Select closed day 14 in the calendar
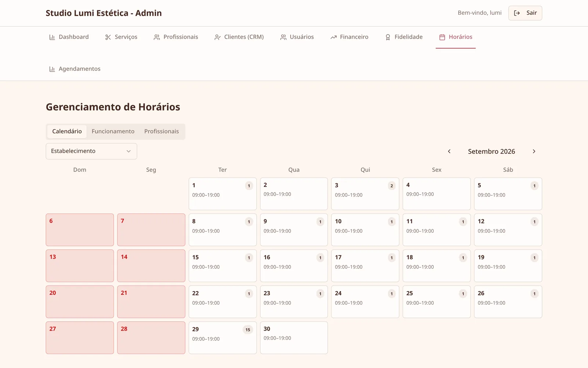This screenshot has height=368, width=588. pos(151,266)
